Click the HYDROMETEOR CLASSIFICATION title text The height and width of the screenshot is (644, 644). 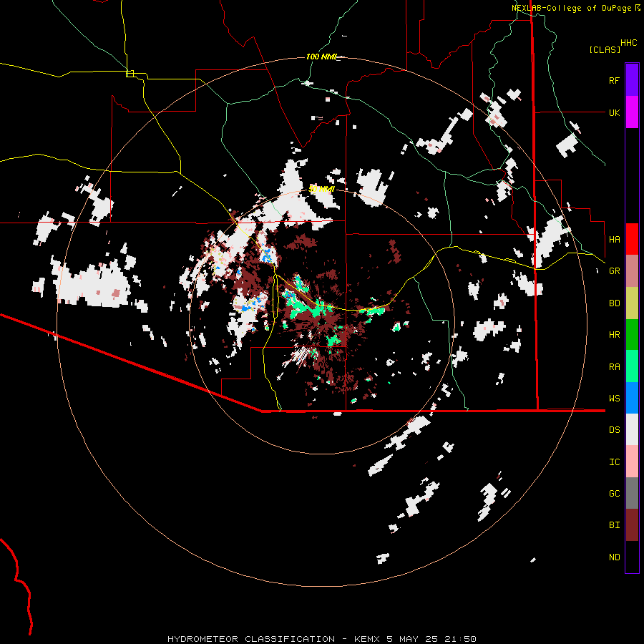251,639
